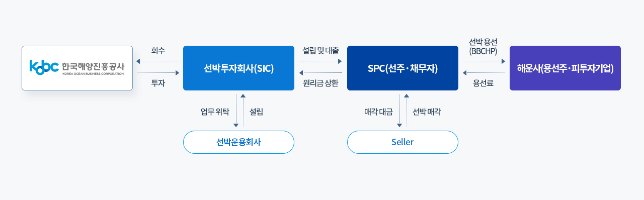Click the 해운사(용선주·피투자기업) box
644x200 pixels.
click(565, 68)
